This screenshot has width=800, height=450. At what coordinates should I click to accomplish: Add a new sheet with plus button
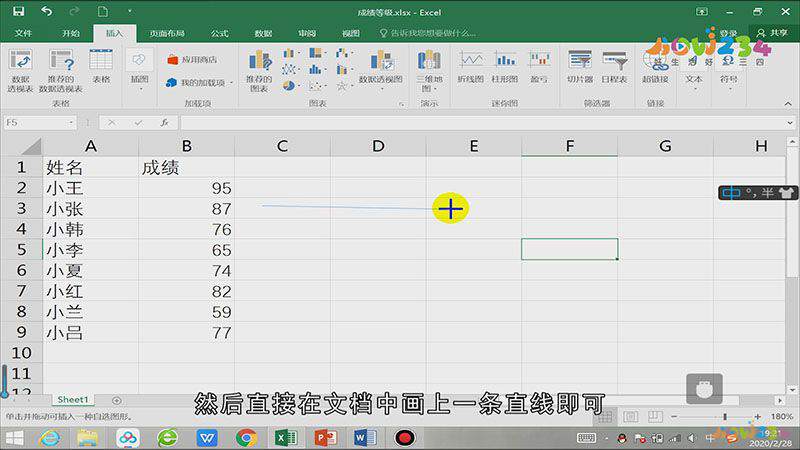pyautogui.click(x=116, y=401)
